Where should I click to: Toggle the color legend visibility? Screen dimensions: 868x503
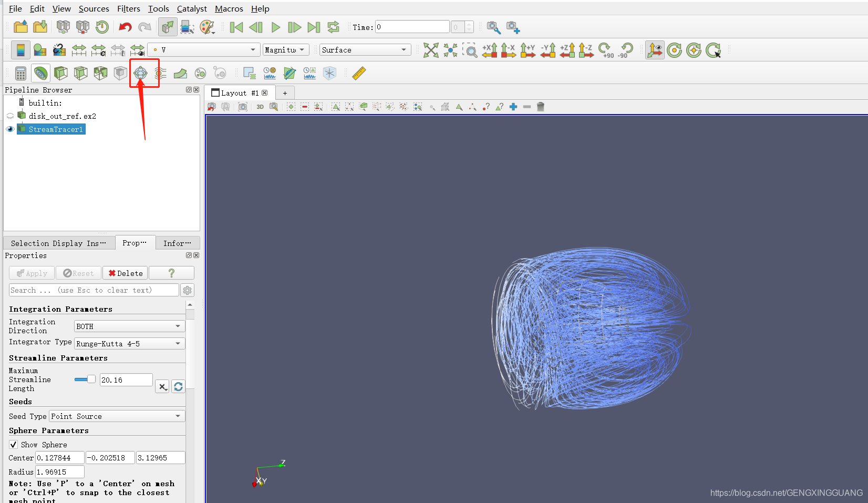coord(20,50)
